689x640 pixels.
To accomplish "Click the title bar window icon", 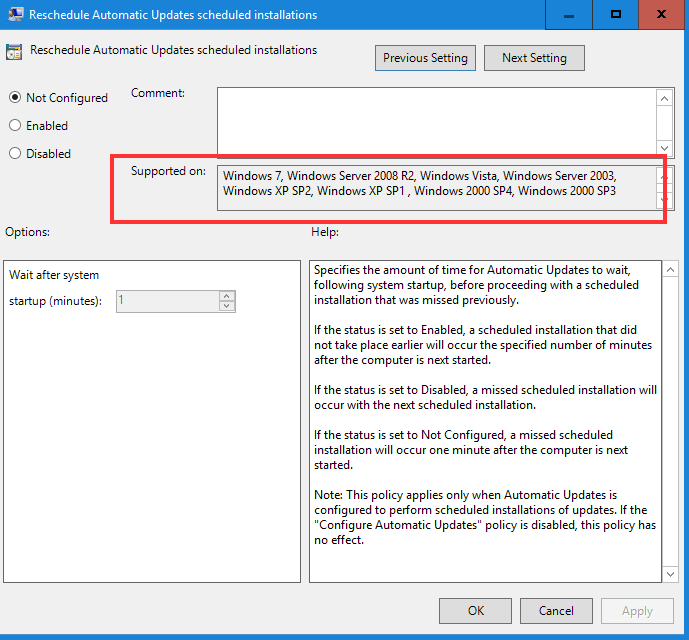I will click(x=16, y=14).
